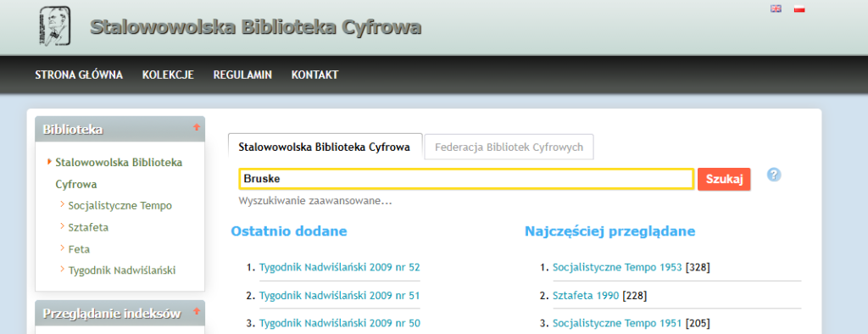Click the Najczęściej przeglądane heading
Image resolution: width=868 pixels, height=334 pixels.
click(x=610, y=231)
